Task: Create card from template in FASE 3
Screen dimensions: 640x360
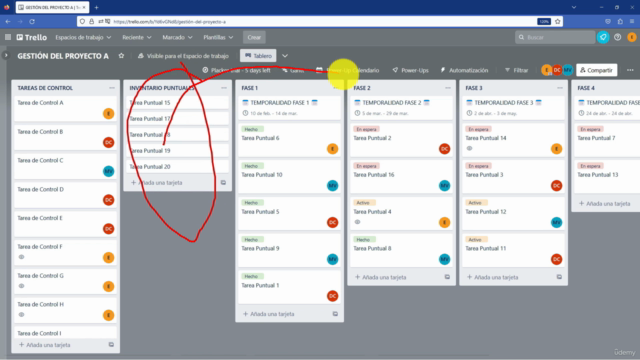Action: (x=559, y=277)
